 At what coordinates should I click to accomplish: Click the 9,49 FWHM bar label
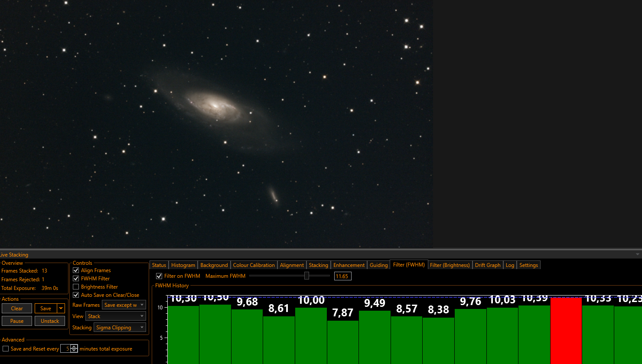pos(375,303)
